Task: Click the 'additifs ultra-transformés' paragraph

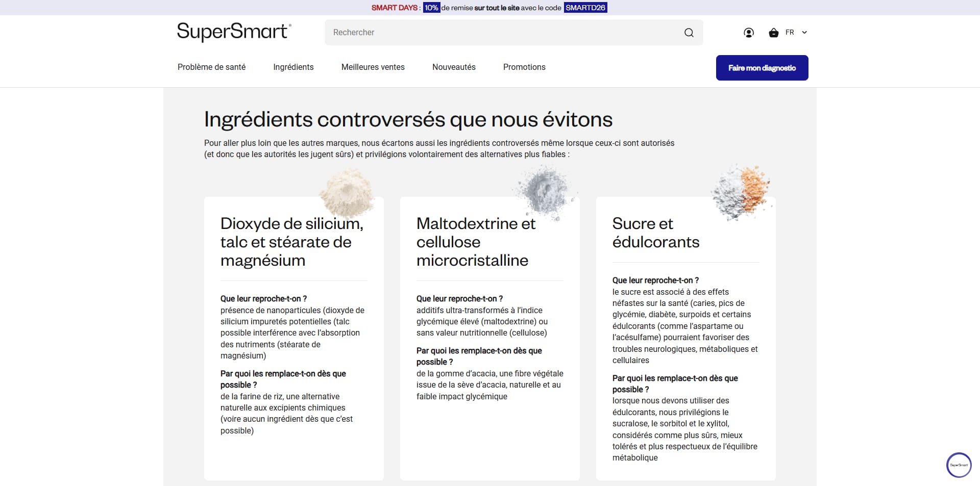Action: point(482,321)
